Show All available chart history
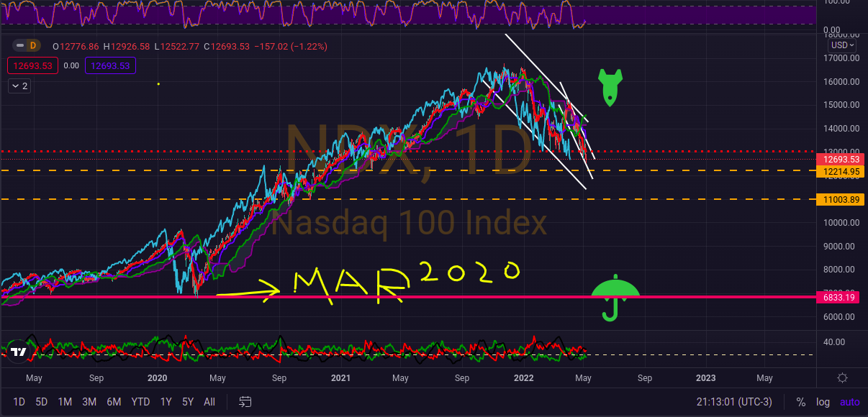Image resolution: width=868 pixels, height=417 pixels. tap(209, 402)
